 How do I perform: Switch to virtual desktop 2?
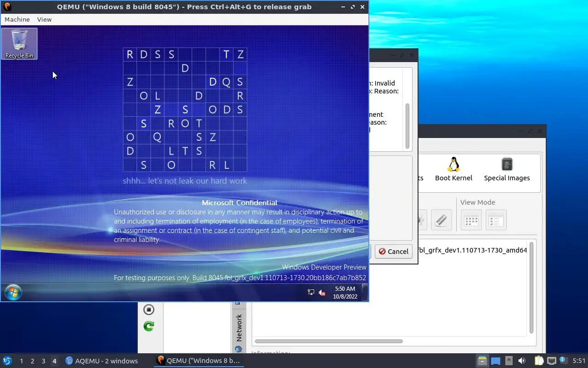click(32, 361)
